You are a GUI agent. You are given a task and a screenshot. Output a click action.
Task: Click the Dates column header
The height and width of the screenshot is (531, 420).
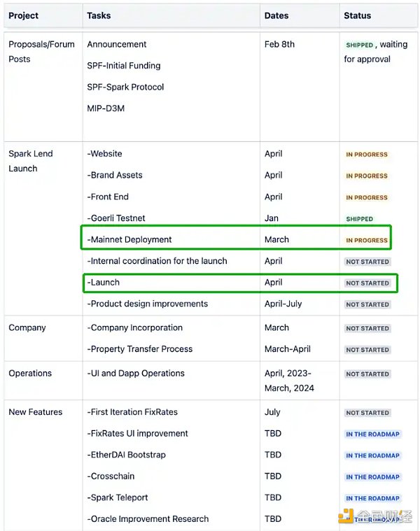tap(277, 15)
